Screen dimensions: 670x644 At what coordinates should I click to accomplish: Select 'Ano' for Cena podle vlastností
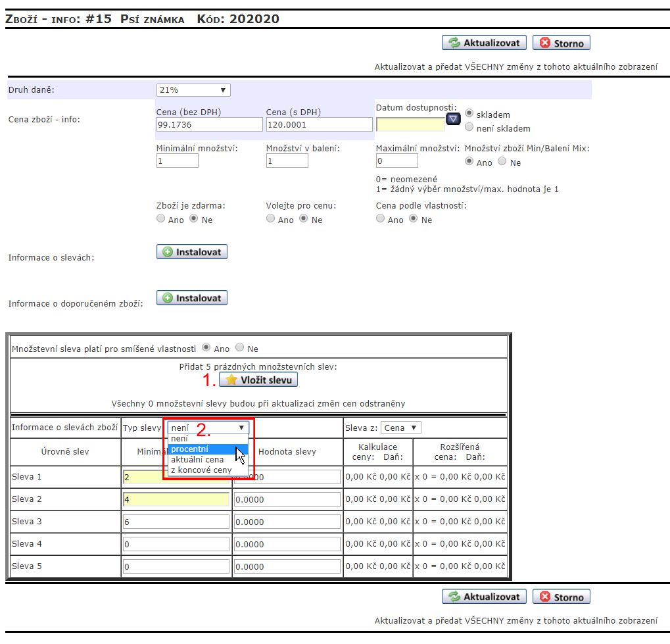pyautogui.click(x=381, y=219)
